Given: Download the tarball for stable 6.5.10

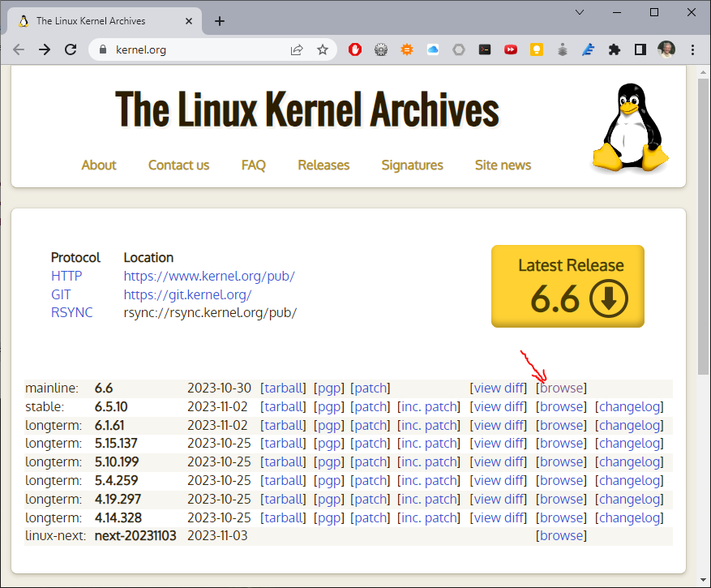Looking at the screenshot, I should [284, 406].
